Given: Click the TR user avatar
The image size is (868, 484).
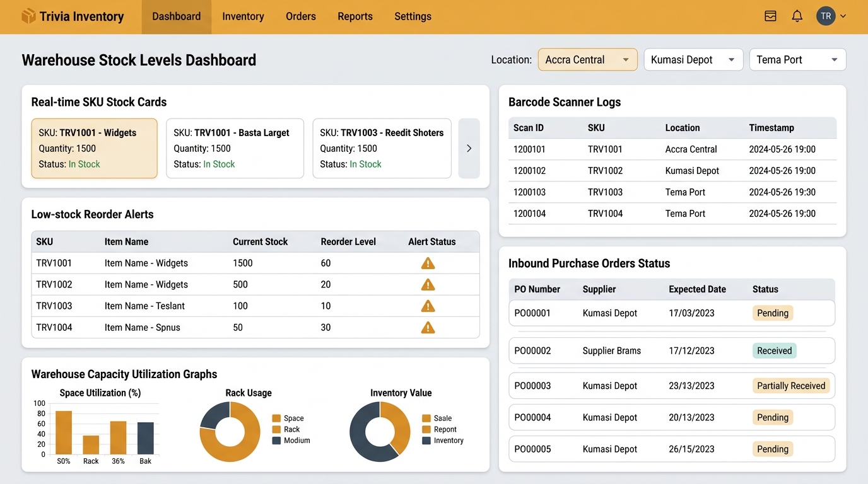Looking at the screenshot, I should pos(826,16).
